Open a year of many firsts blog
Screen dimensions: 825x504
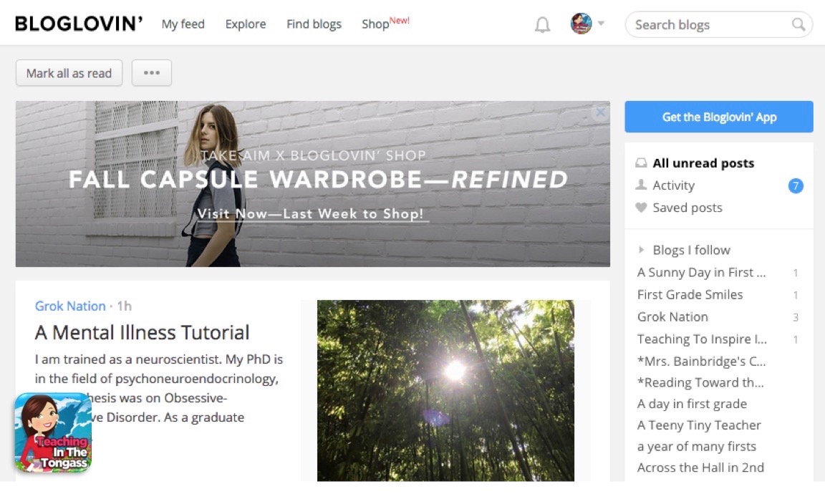[x=697, y=447]
